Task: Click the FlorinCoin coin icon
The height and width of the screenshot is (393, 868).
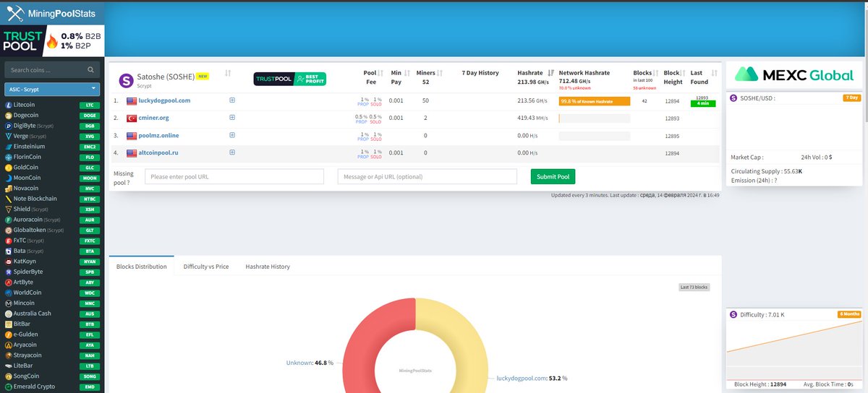Action: [x=8, y=157]
